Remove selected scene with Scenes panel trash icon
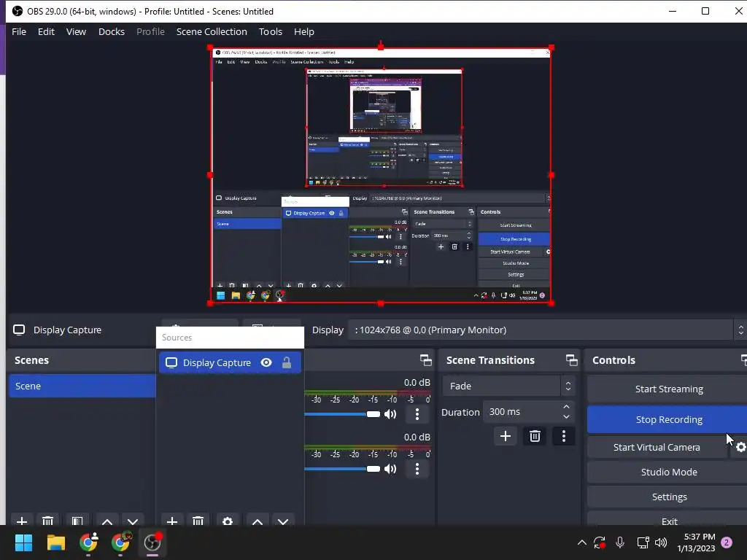The height and width of the screenshot is (560, 747). [47, 521]
